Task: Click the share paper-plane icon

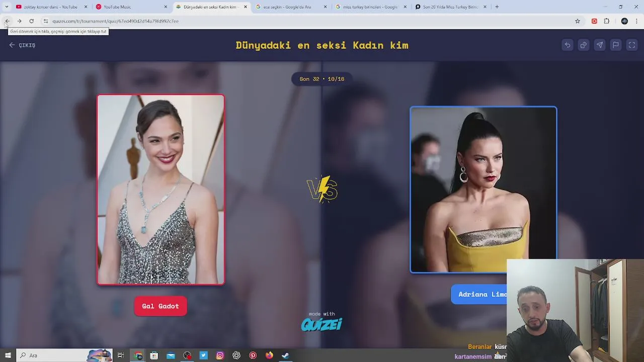Action: 600,45
